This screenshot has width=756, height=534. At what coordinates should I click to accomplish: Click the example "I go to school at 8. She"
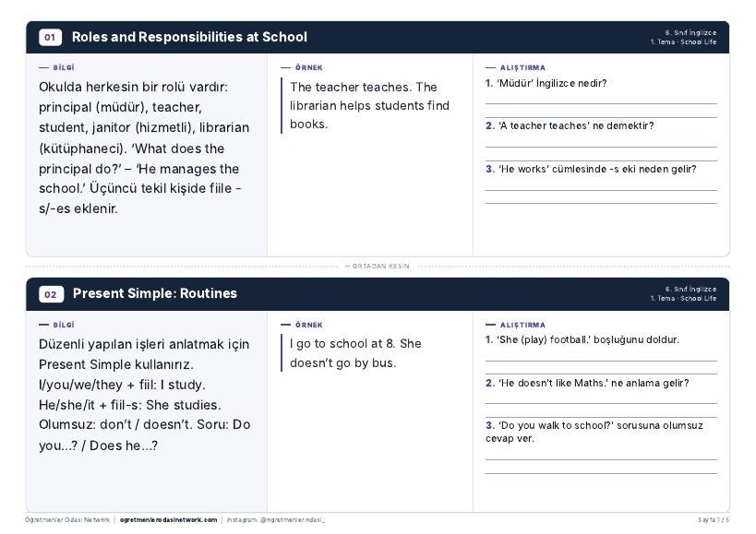355,344
